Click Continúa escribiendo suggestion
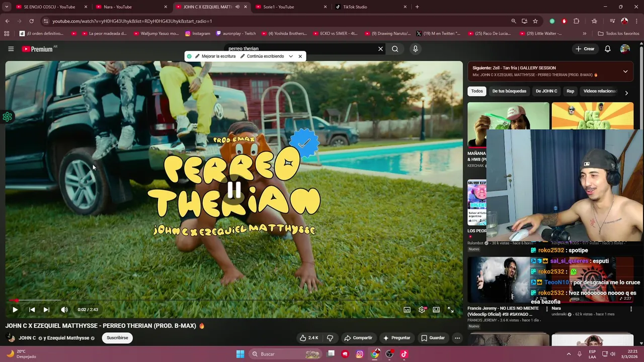This screenshot has height=362, width=644. (262, 56)
